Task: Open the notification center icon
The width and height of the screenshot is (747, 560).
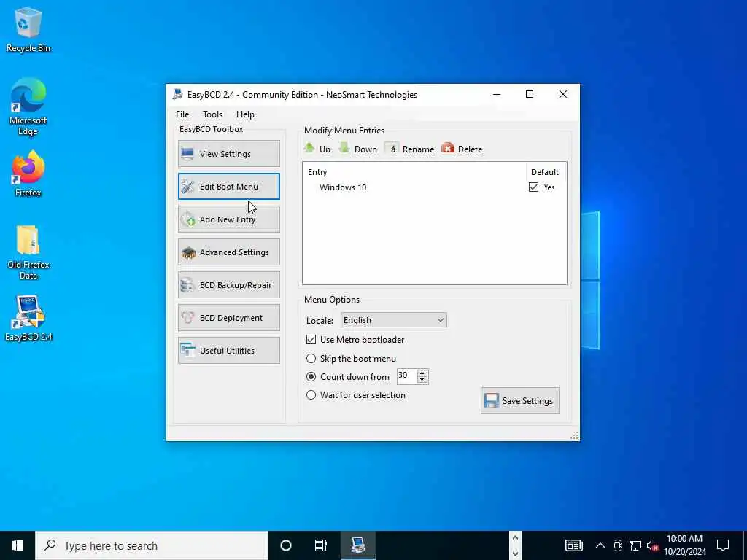Action: 723,545
